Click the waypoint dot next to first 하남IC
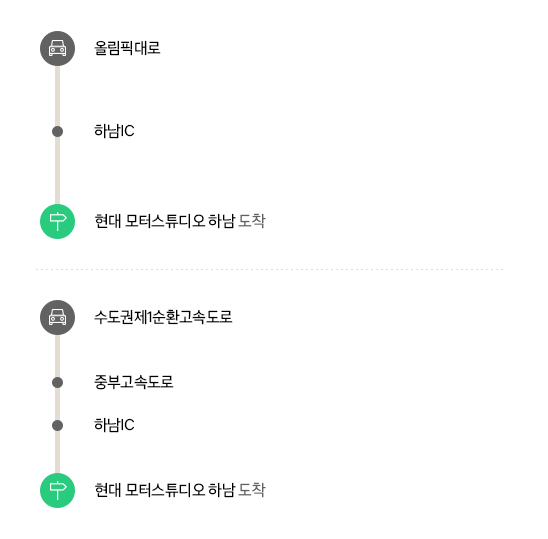The width and height of the screenshot is (548, 539). (57, 131)
